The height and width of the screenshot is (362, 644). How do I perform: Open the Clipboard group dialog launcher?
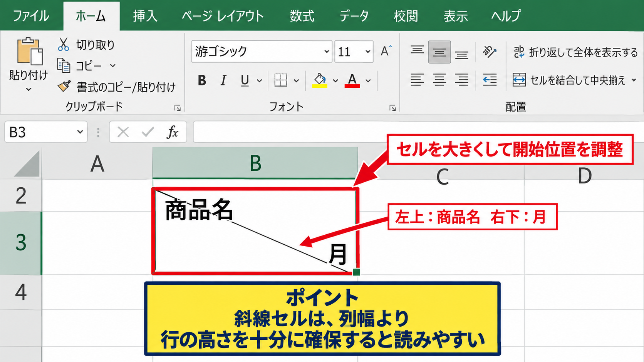178,108
